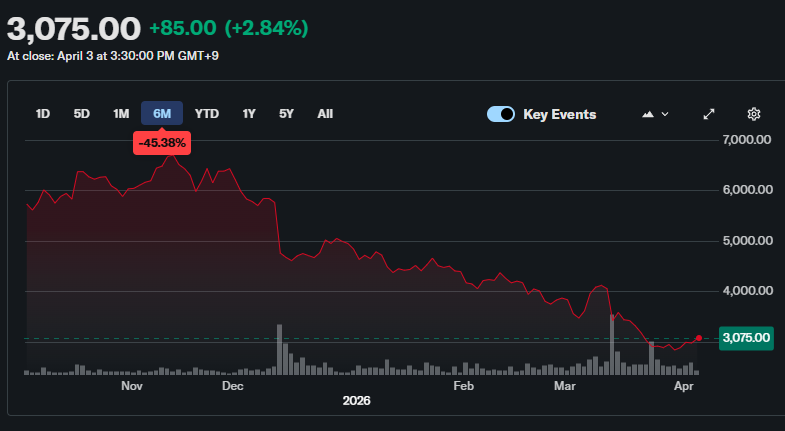Image resolution: width=785 pixels, height=431 pixels.
Task: Click the Mar date label
Action: click(565, 386)
